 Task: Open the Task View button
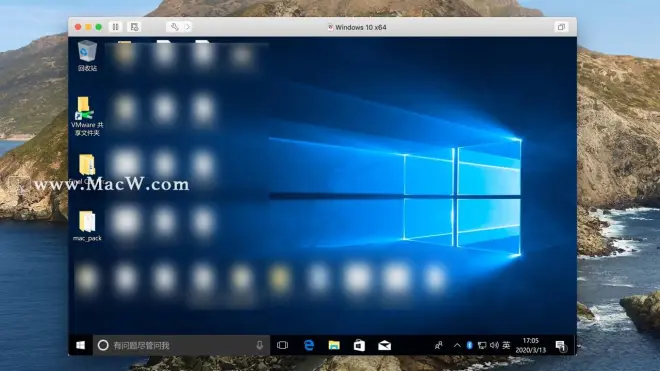pos(282,345)
